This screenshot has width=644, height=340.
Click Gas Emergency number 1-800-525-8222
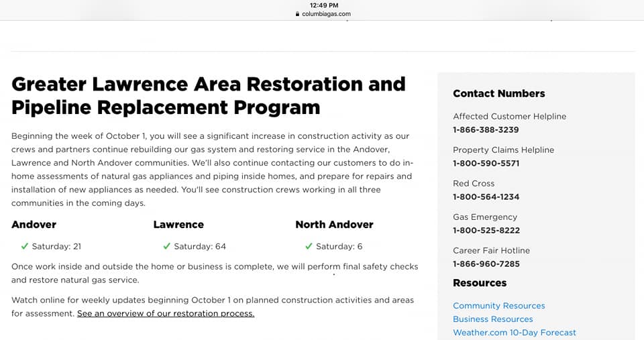point(486,231)
